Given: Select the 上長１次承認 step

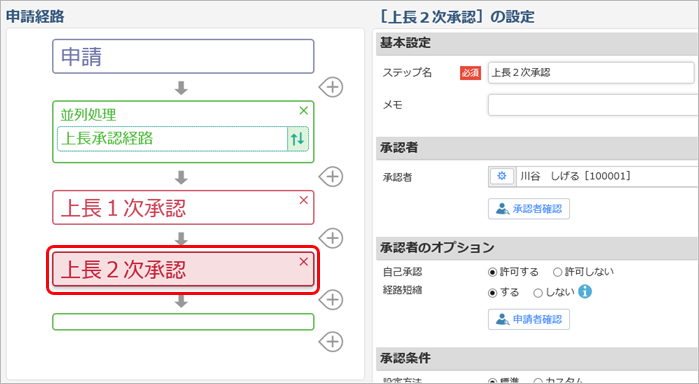Looking at the screenshot, I should pyautogui.click(x=183, y=207).
